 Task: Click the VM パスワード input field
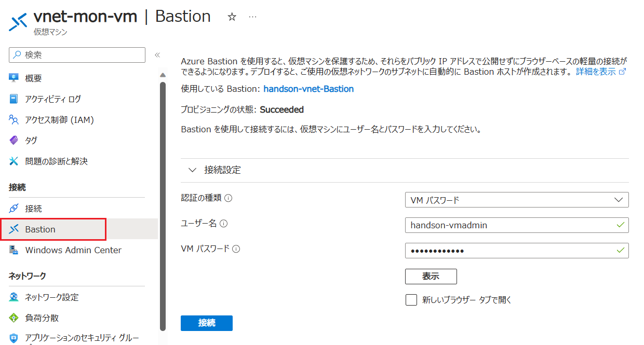517,251
